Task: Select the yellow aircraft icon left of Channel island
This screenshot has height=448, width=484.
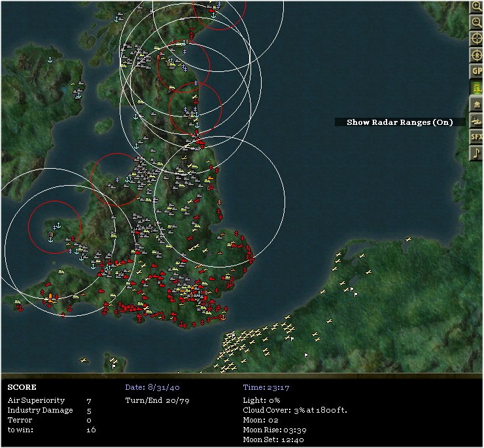Action: [x=83, y=360]
